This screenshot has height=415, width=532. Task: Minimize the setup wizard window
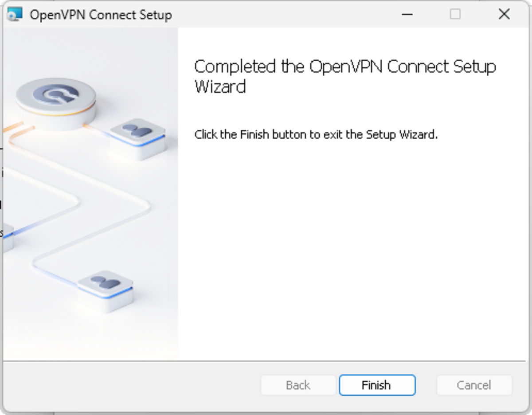[407, 15]
